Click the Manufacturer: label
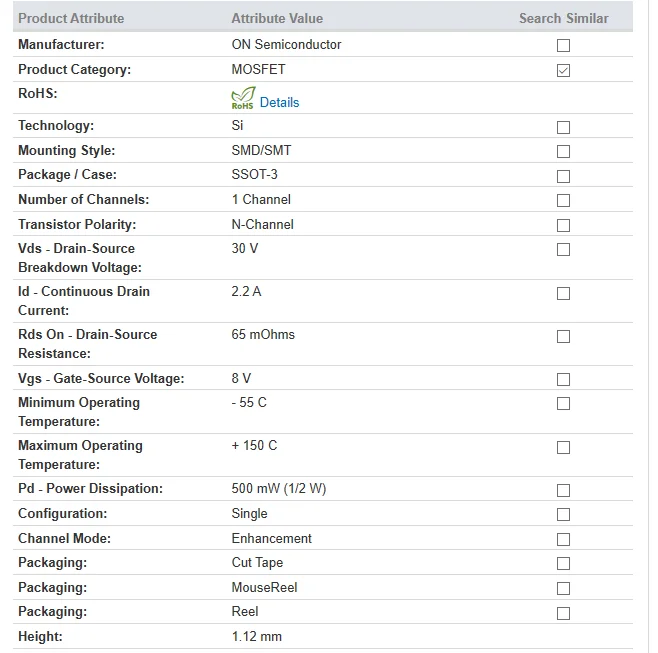The image size is (658, 653). click(x=61, y=44)
